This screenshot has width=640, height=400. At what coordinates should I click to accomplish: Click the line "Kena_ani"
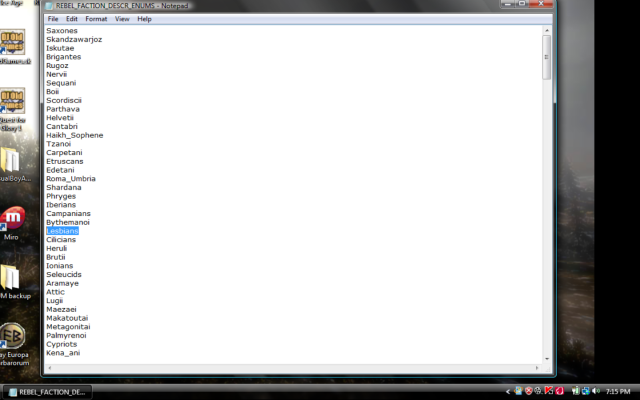(x=63, y=353)
